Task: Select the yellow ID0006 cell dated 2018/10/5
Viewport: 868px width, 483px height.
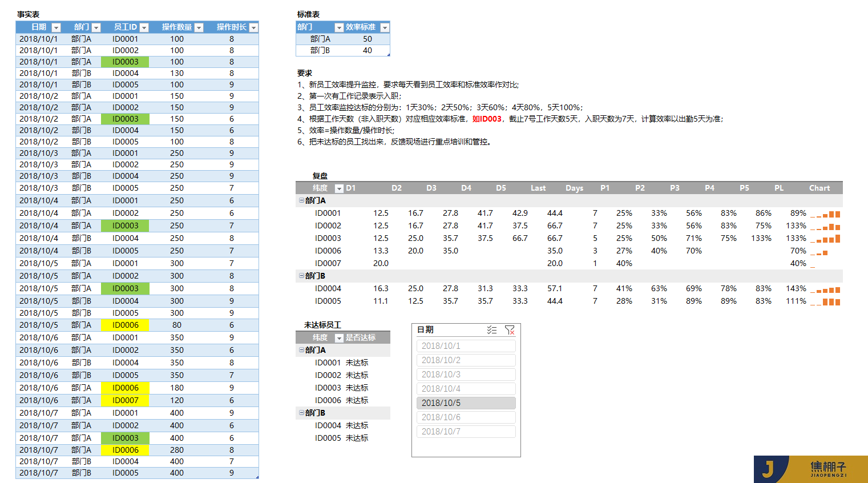Action: [x=125, y=325]
